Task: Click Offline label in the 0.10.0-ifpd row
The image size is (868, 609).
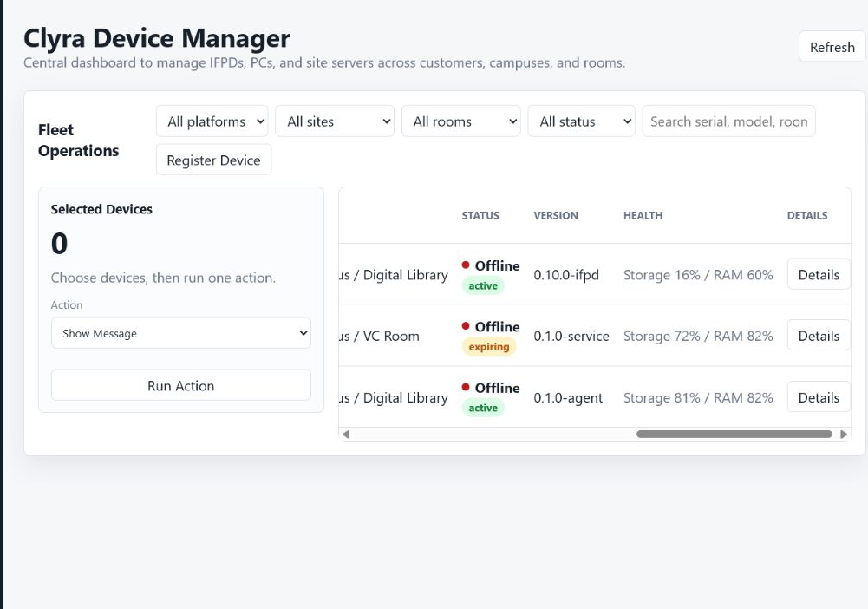Action: tap(497, 265)
